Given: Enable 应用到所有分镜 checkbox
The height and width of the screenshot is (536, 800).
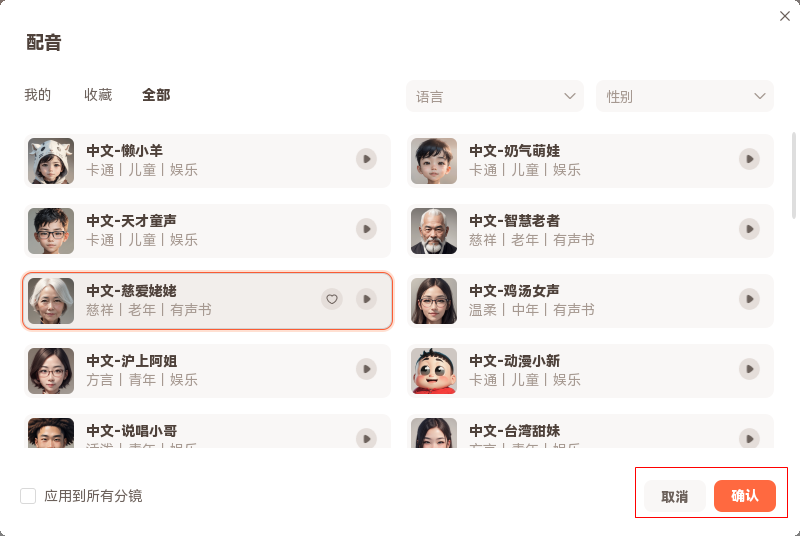Looking at the screenshot, I should 28,496.
